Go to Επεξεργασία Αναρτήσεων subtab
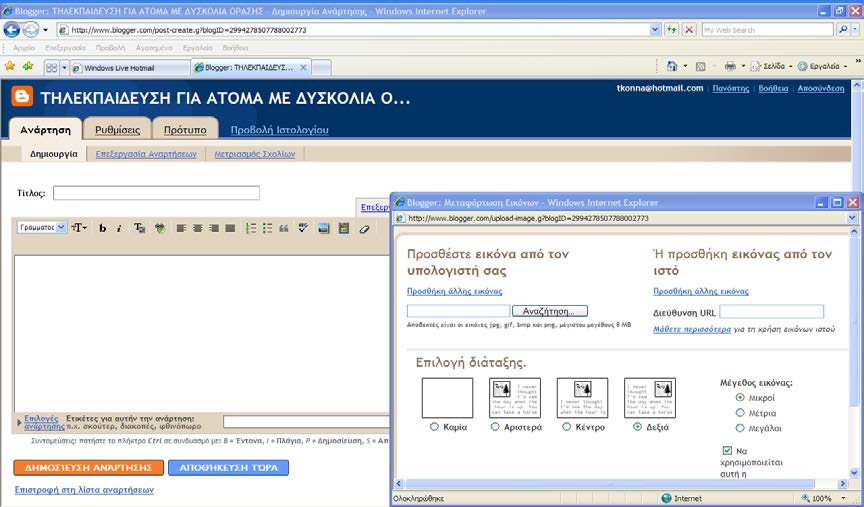The image size is (864, 507). coord(146,154)
